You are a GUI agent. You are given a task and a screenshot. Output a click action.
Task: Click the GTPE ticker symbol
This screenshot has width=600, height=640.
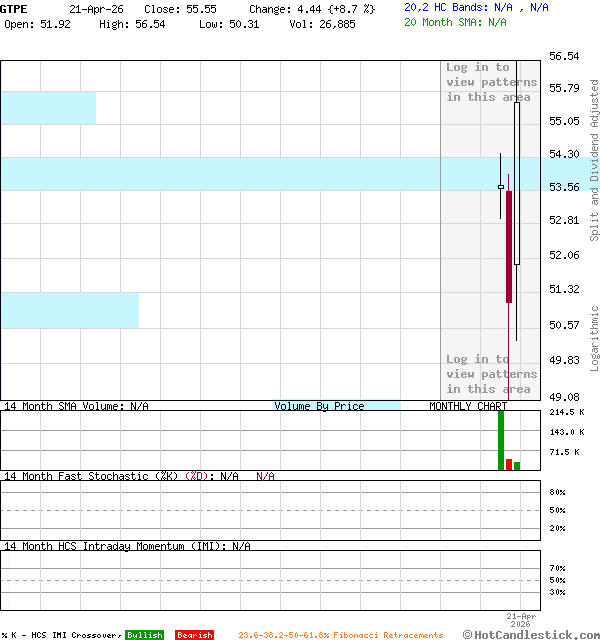[14, 8]
